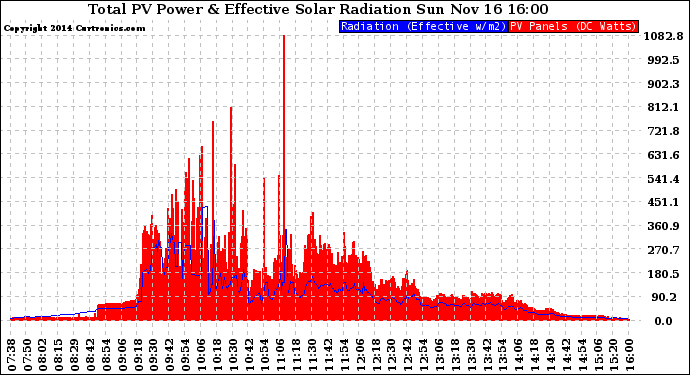The image size is (690, 375).
Task: Click the 12:30 time label
Action: pyautogui.click(x=392, y=355)
